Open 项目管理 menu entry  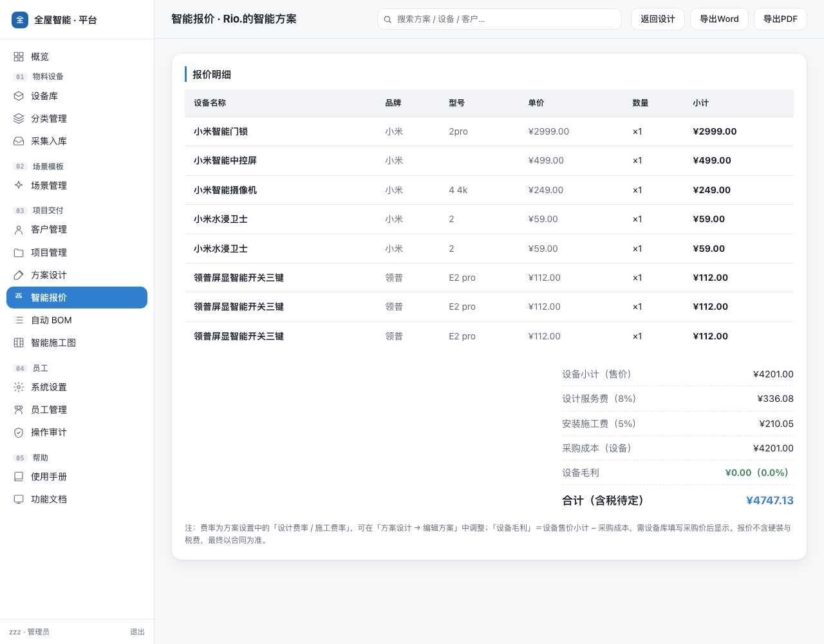click(x=77, y=252)
